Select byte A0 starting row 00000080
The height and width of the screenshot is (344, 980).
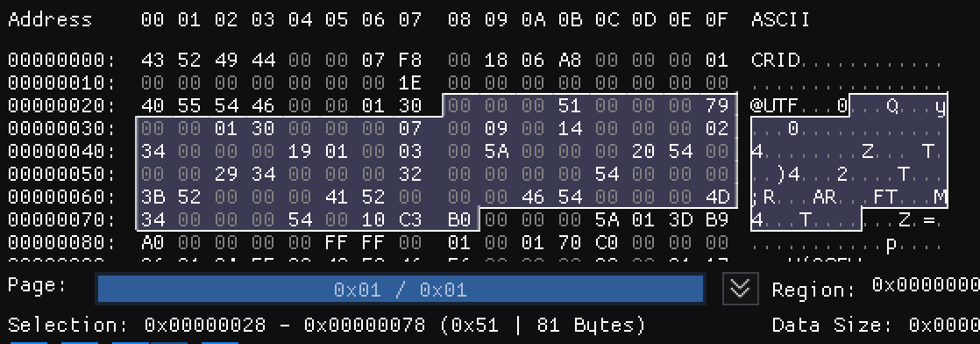point(152,242)
